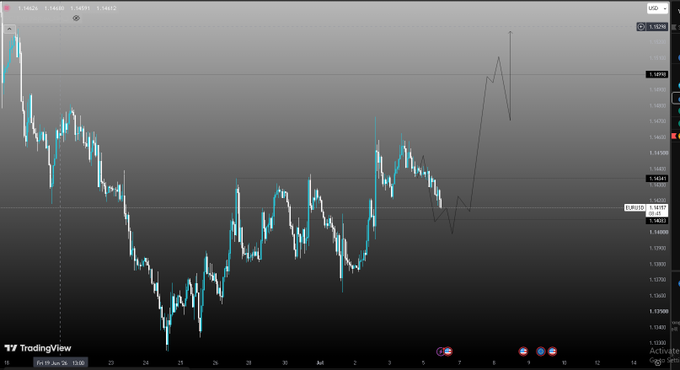
Task: Click the 1.14000 price axis label
Action: 658,232
